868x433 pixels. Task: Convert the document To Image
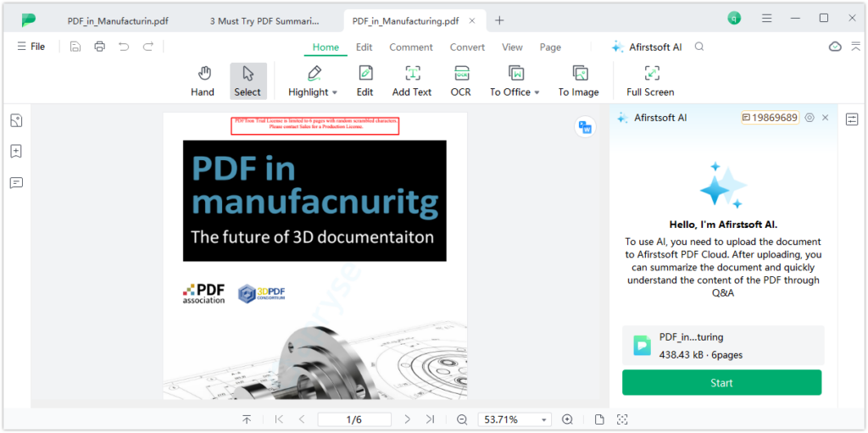(578, 80)
